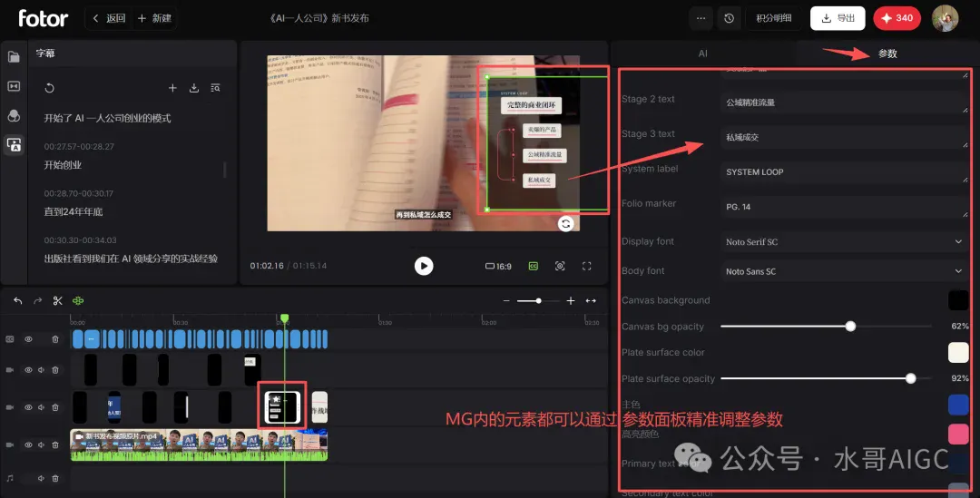Image resolution: width=980 pixels, height=498 pixels.
Task: Select subtitle line 开始创业
Action: (63, 165)
